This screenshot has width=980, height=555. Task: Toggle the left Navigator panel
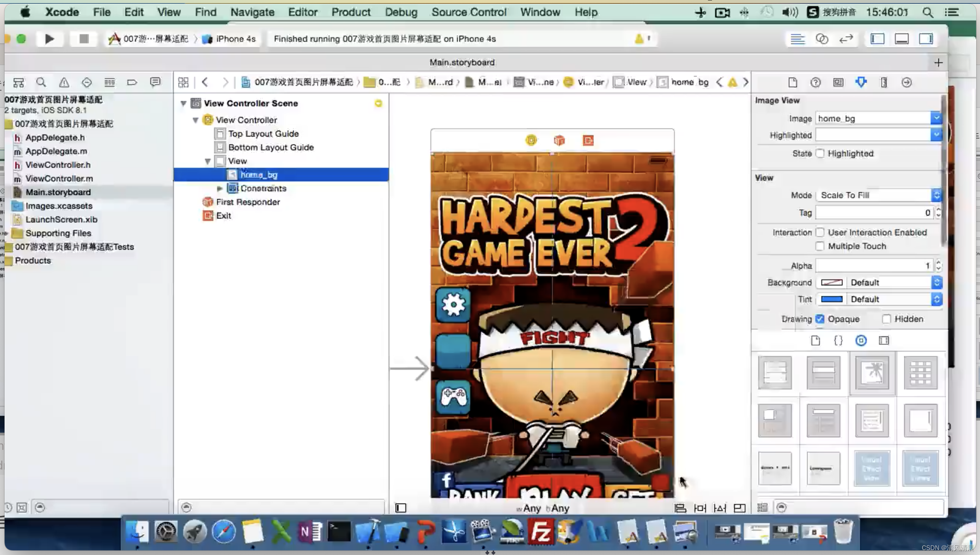878,39
